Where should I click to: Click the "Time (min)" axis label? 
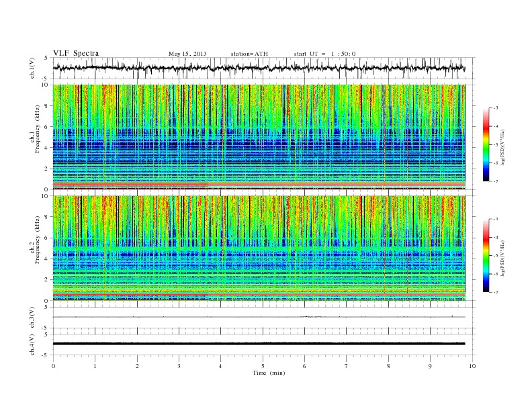click(x=269, y=373)
